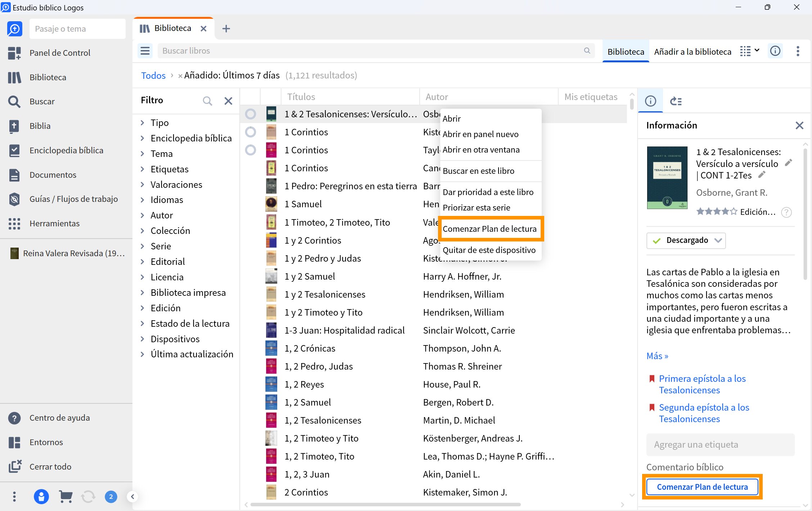This screenshot has height=511, width=812.
Task: Open the library panel three-dot menu
Action: point(798,51)
